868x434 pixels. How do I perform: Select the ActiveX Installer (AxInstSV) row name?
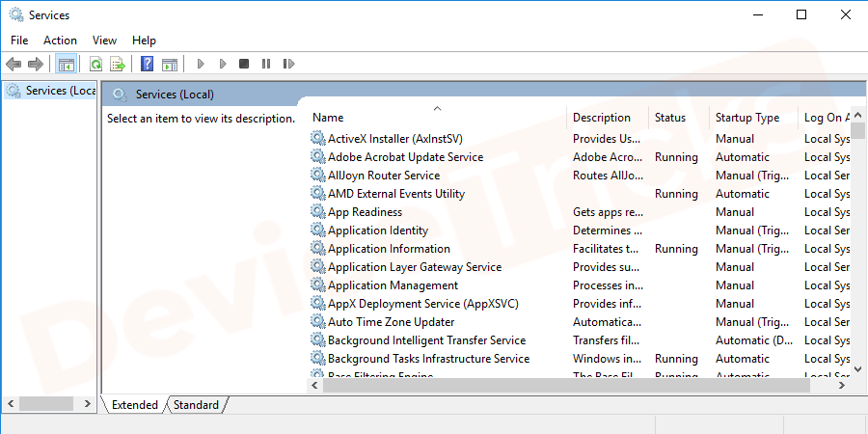(395, 138)
